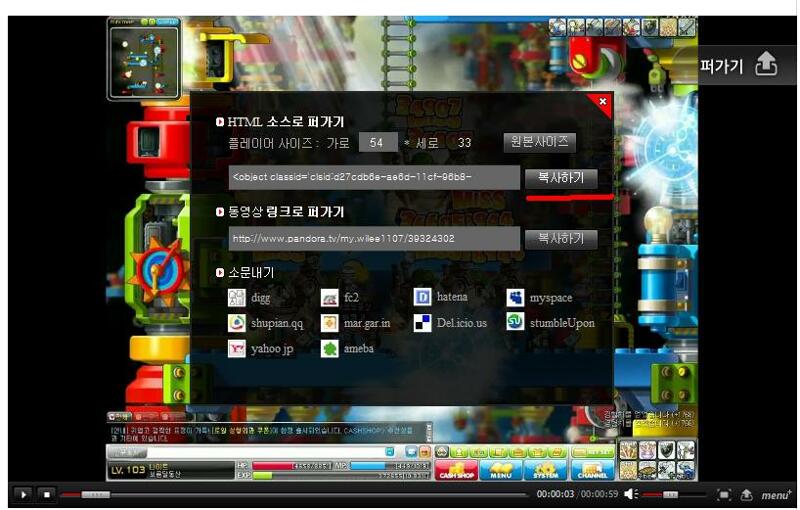Click the game MENU button

pyautogui.click(x=501, y=470)
